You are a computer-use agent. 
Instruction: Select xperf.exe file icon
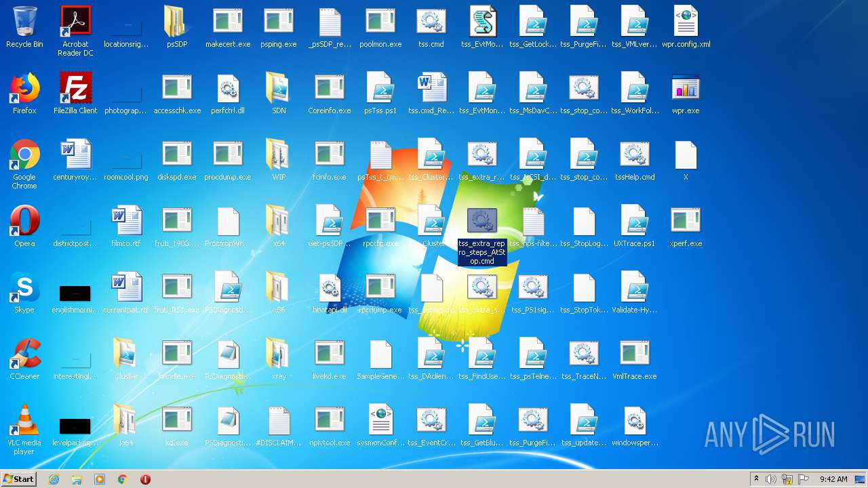click(x=686, y=222)
